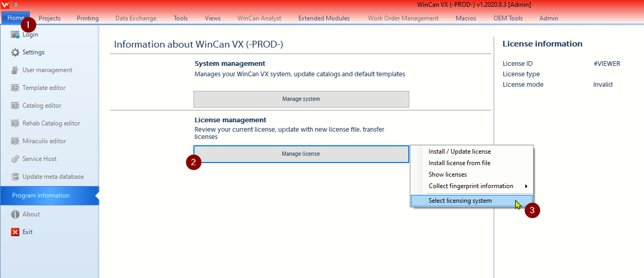The height and width of the screenshot is (278, 644).
Task: Click the Template editor icon
Action: point(15,88)
